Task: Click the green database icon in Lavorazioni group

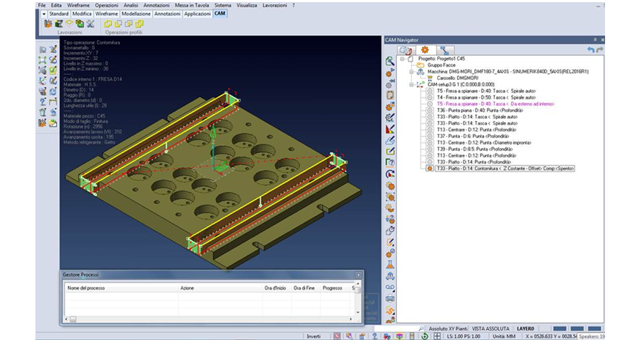Action: pyautogui.click(x=80, y=24)
